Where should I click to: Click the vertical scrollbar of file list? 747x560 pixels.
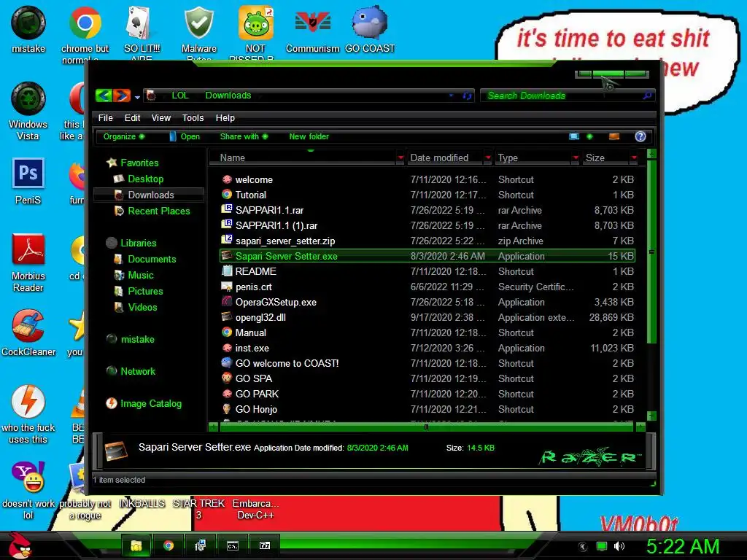click(x=651, y=251)
